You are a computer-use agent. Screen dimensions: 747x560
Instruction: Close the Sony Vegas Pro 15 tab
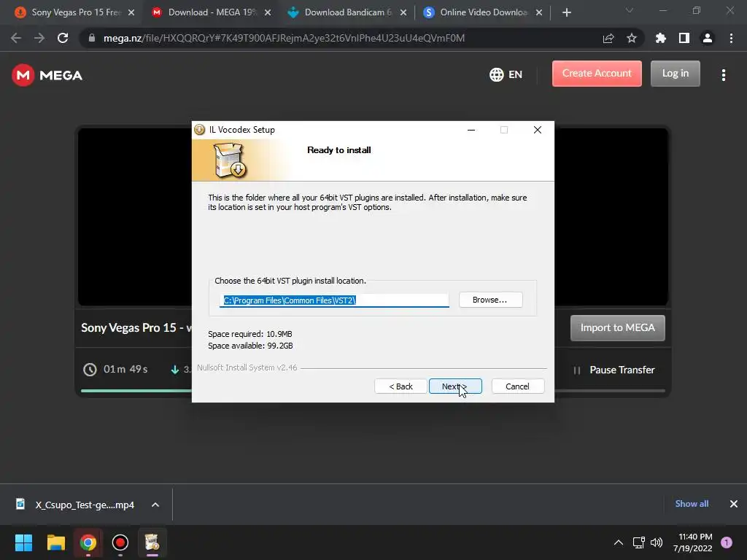[131, 12]
